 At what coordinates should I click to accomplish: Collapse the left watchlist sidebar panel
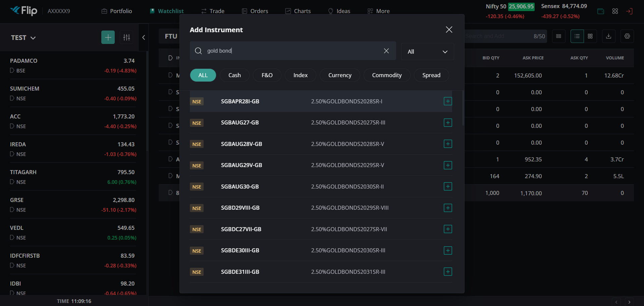coord(144,37)
